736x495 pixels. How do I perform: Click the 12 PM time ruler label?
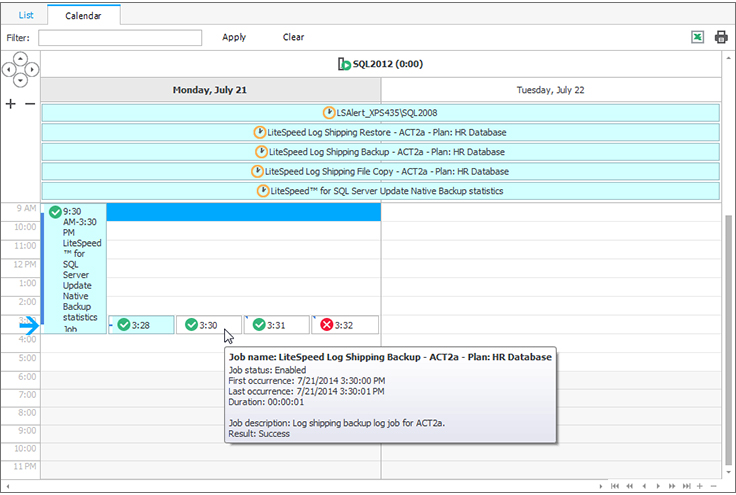pos(24,265)
